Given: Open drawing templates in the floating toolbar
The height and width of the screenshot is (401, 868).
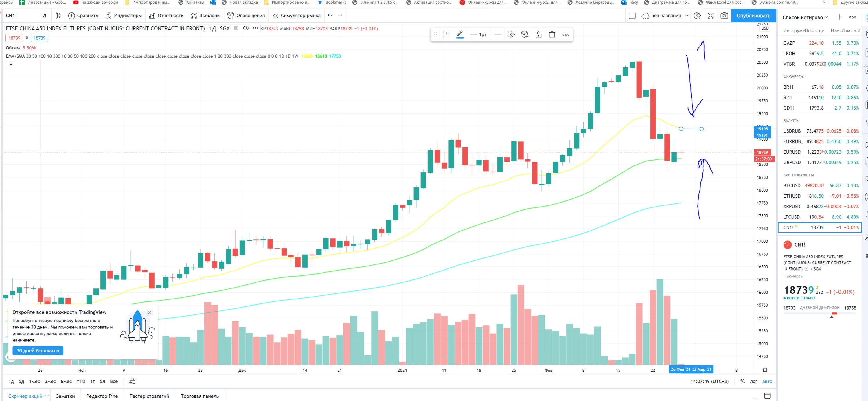Looking at the screenshot, I should 446,34.
